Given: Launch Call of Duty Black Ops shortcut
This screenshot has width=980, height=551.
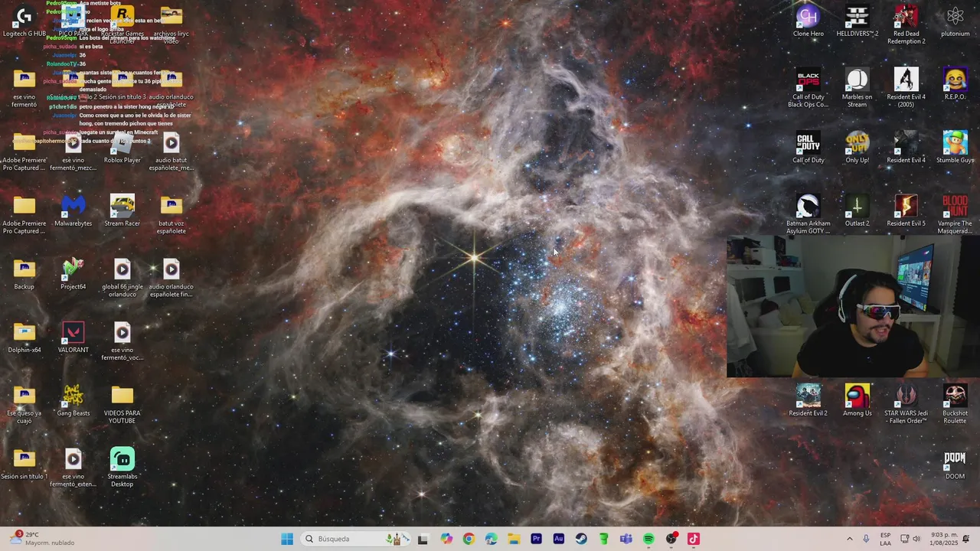Looking at the screenshot, I should 808,89.
